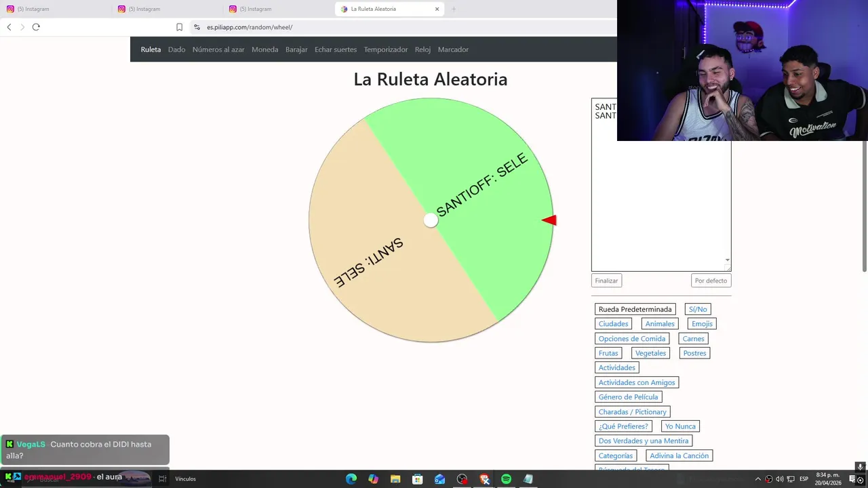The height and width of the screenshot is (488, 868).
Task: Open Spotify from the taskbar
Action: click(506, 479)
